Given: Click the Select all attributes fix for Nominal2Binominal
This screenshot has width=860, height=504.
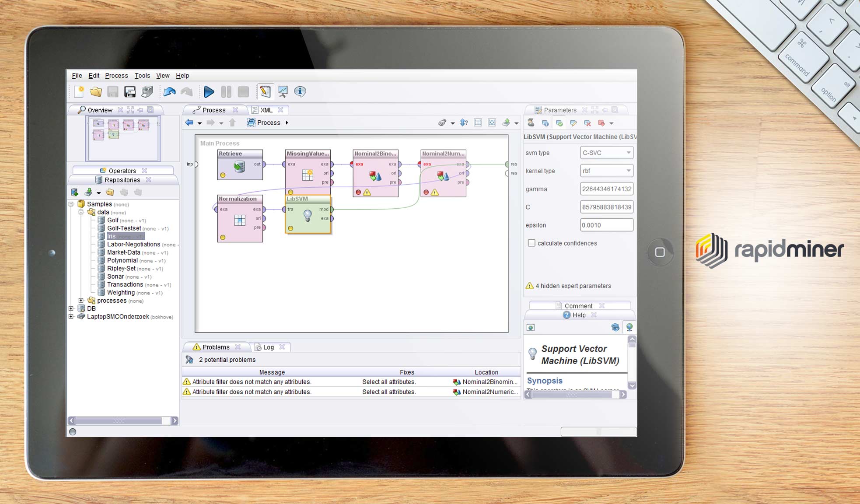Looking at the screenshot, I should point(389,382).
